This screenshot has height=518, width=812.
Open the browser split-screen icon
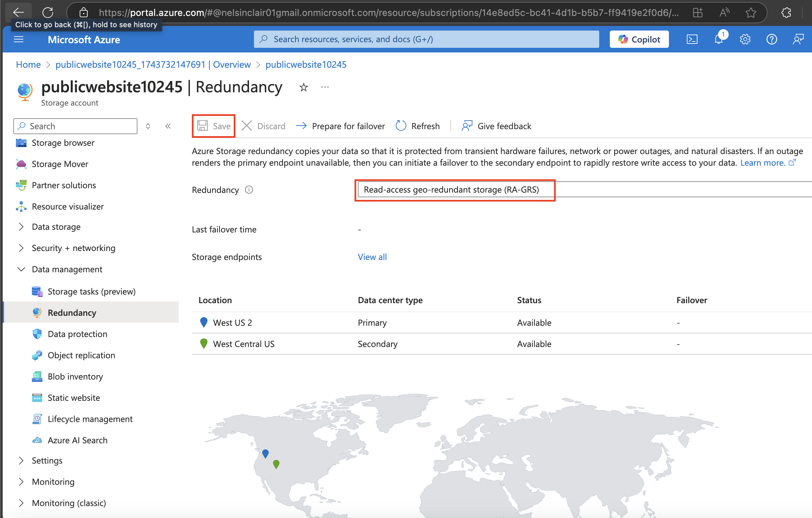(698, 13)
